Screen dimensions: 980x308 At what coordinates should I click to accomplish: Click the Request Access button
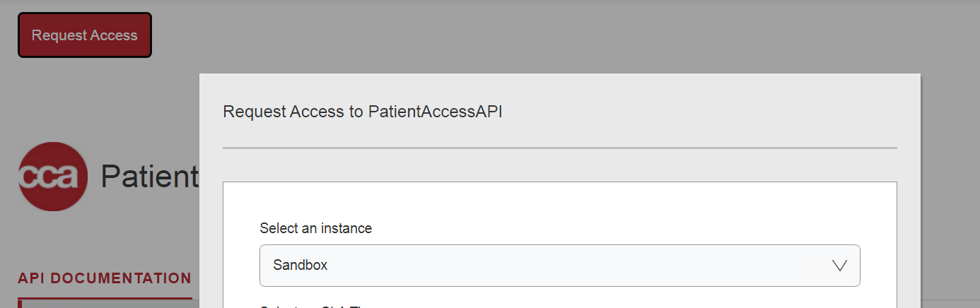[x=85, y=35]
